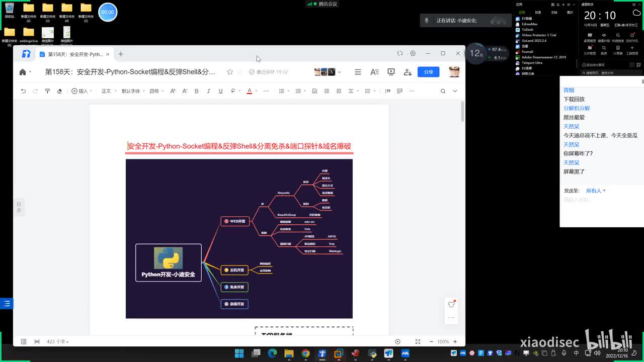The width and height of the screenshot is (644, 362).
Task: Decrease paragraph indent
Action: pos(327,91)
